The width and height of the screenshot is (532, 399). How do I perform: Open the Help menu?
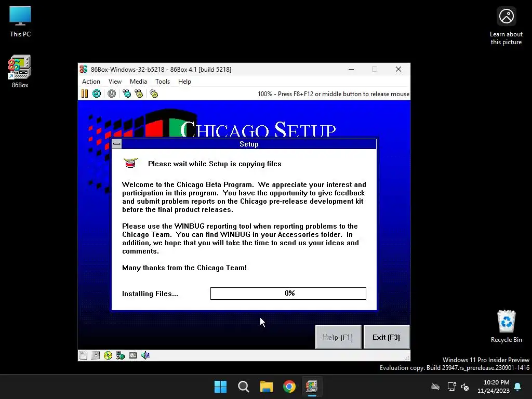[184, 82]
